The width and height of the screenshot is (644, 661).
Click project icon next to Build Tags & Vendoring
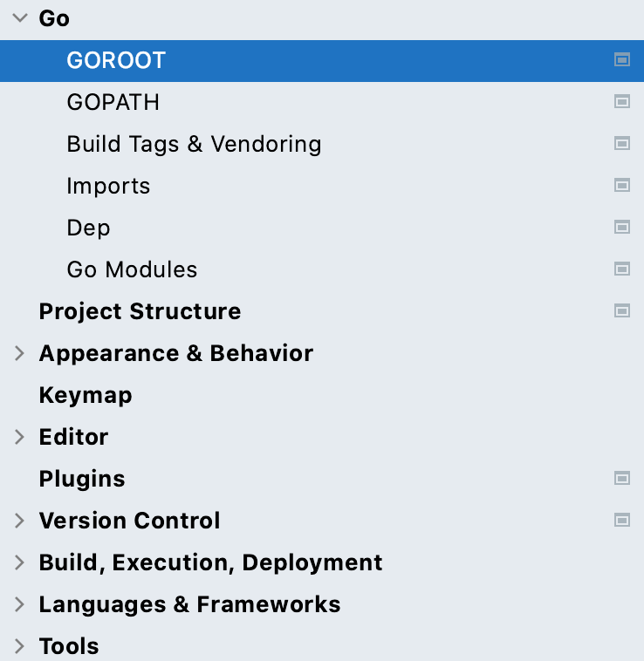pyautogui.click(x=622, y=144)
